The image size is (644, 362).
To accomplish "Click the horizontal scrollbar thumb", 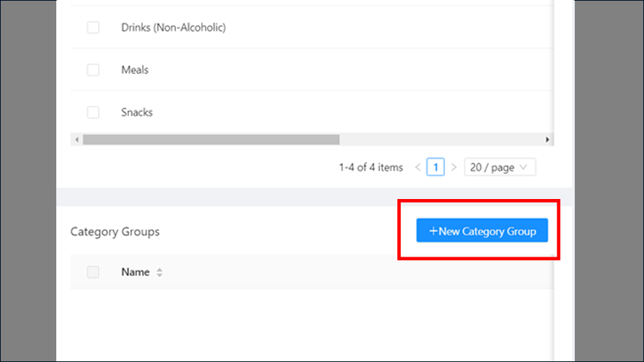I will (x=211, y=140).
